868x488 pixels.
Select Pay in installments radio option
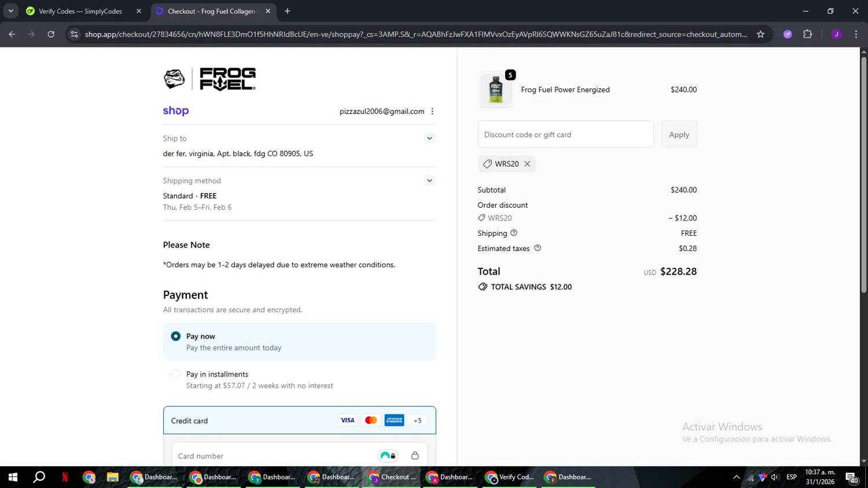pyautogui.click(x=176, y=374)
